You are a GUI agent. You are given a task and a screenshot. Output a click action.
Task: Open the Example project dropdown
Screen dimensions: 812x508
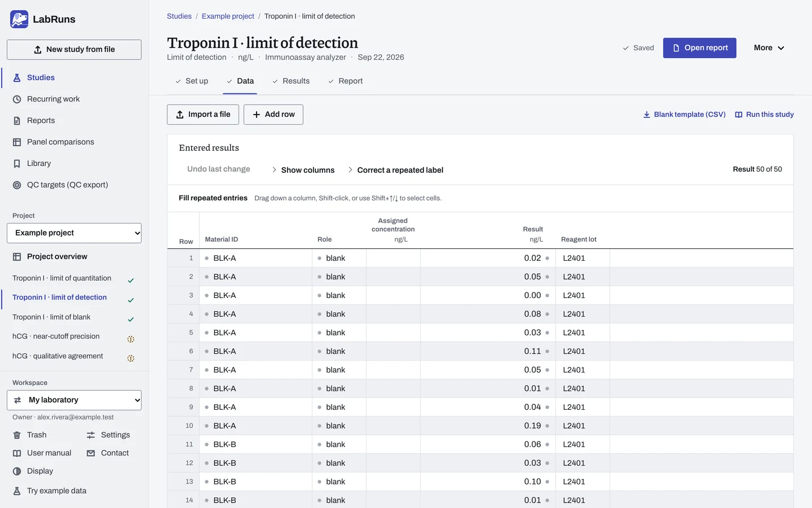pyautogui.click(x=74, y=233)
